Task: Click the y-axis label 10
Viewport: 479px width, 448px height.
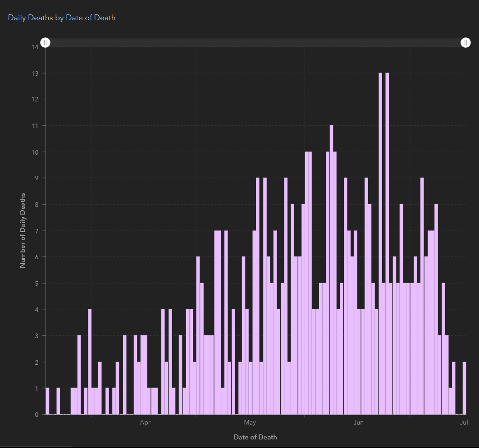Action: click(x=35, y=152)
